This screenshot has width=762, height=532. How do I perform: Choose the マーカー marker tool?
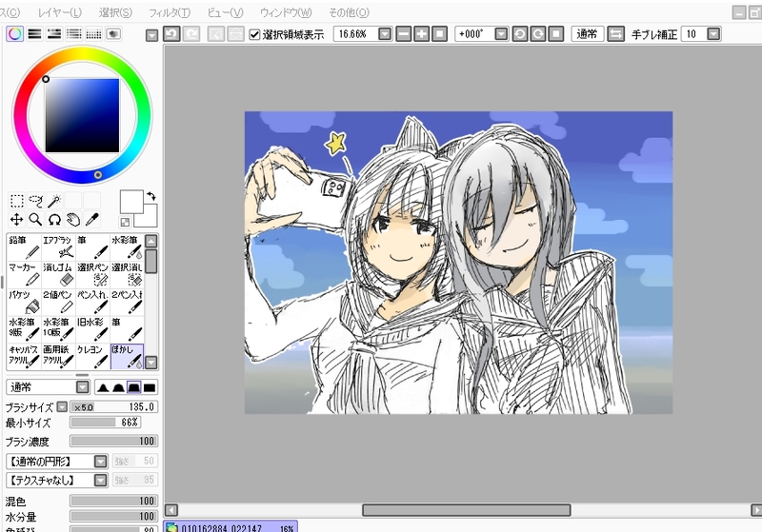point(24,274)
